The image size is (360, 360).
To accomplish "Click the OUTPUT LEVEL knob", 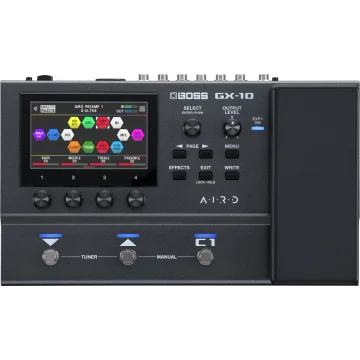I will 232,128.
